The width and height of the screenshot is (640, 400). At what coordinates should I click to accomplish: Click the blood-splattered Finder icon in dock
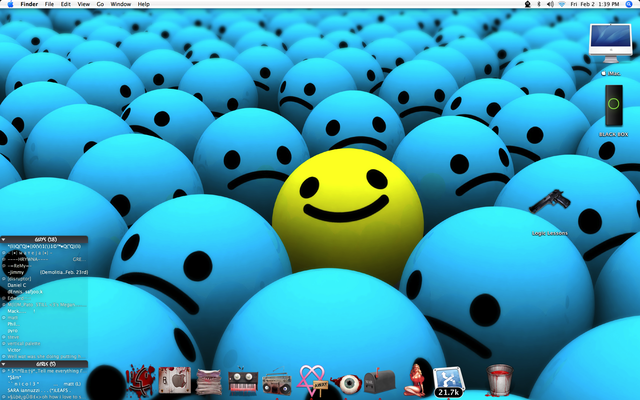(140, 381)
